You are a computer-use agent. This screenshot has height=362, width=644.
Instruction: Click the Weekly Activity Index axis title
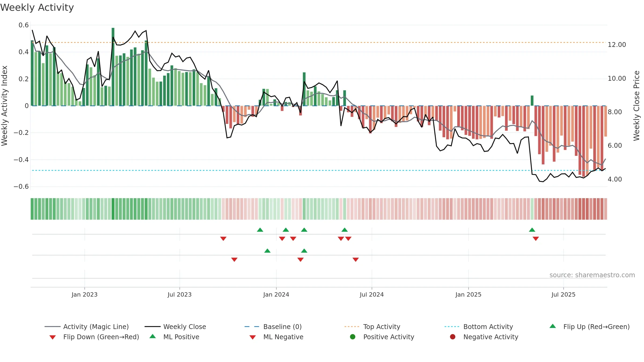point(4,106)
